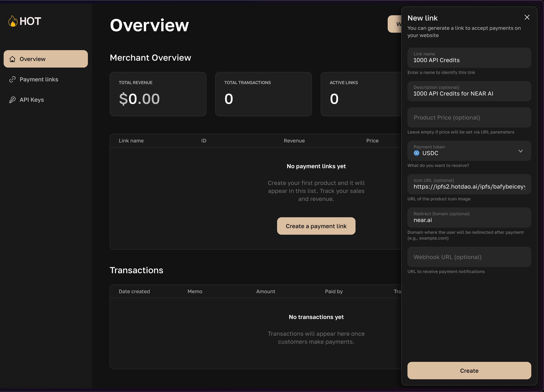Edit the Redirect Domain near.ai field
This screenshot has height=392, width=544.
click(x=469, y=220)
